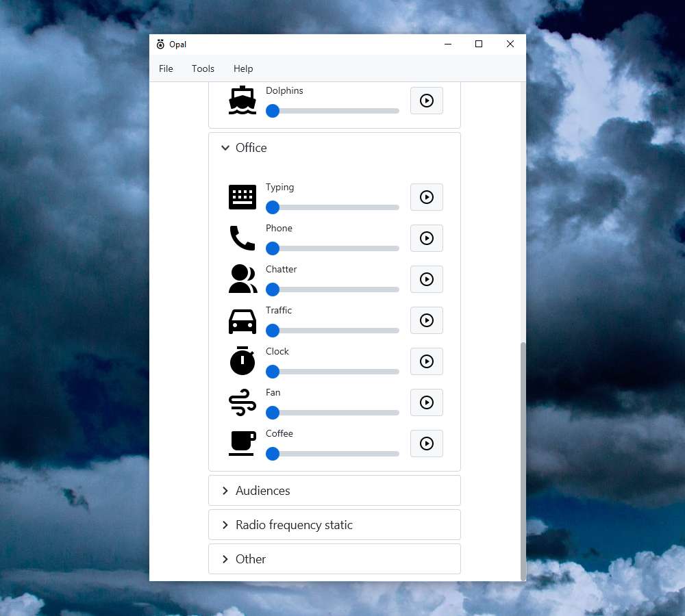Open the File menu
The height and width of the screenshot is (616, 685).
click(166, 68)
